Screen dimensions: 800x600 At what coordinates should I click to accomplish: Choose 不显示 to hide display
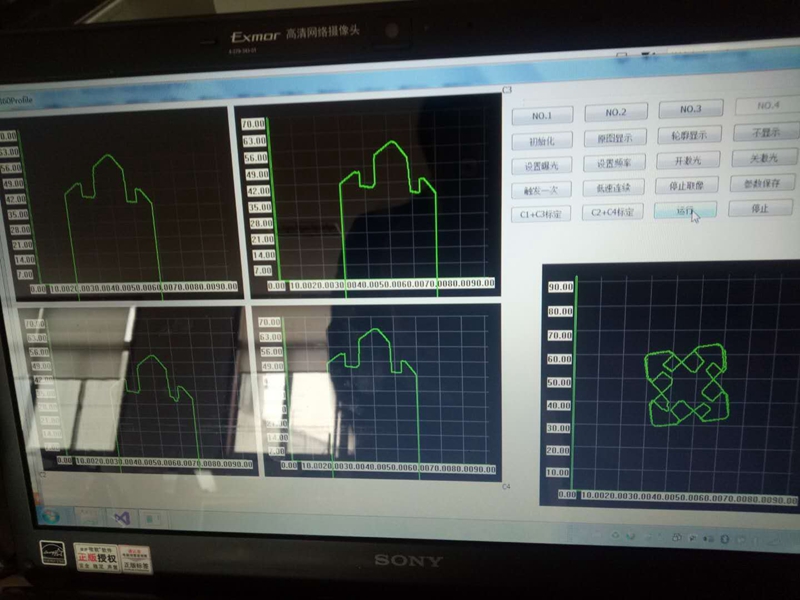(x=763, y=132)
